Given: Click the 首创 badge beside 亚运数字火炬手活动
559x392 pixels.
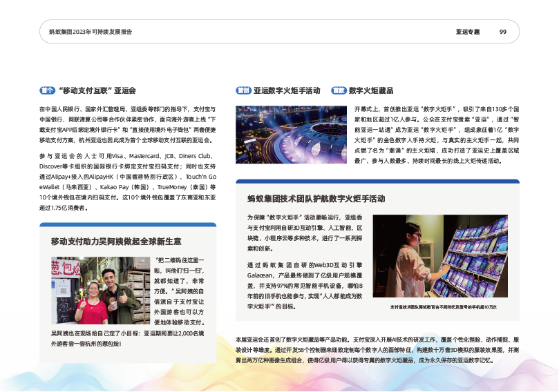Looking at the screenshot, I should (243, 90).
